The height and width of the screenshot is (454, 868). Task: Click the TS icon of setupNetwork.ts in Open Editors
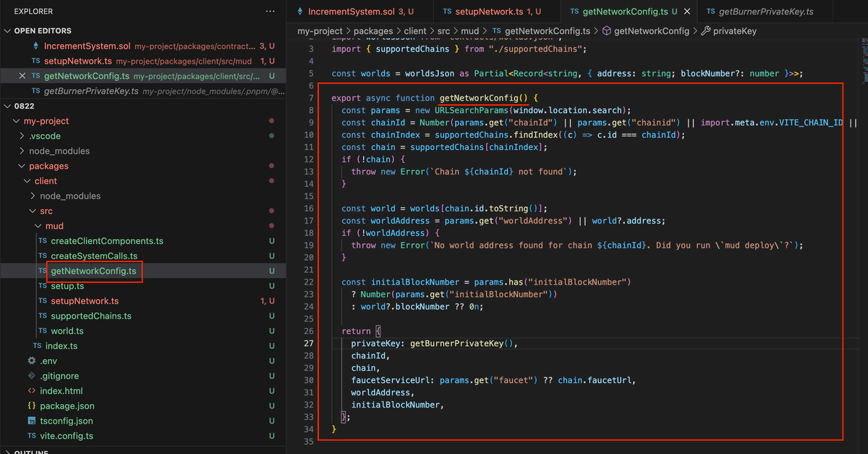pyautogui.click(x=37, y=61)
